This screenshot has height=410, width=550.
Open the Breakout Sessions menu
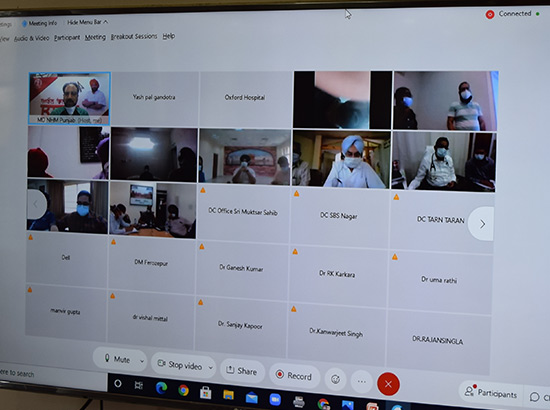134,36
